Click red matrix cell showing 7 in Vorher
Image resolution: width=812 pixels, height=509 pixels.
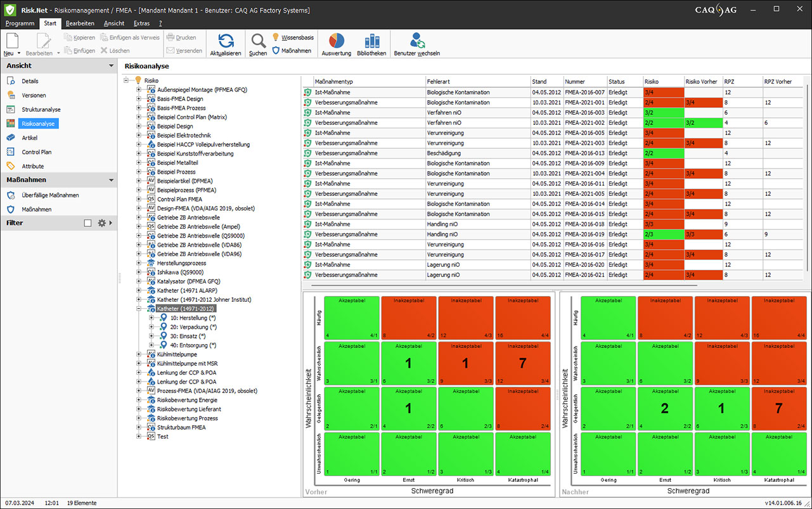click(x=523, y=363)
